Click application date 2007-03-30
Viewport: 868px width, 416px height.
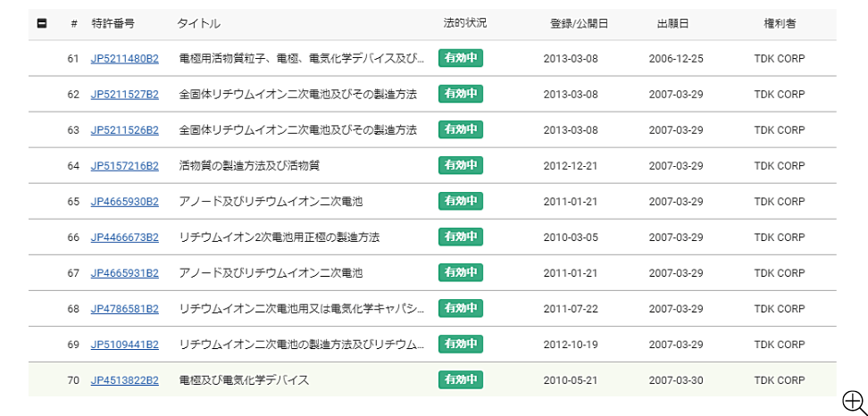pos(676,380)
